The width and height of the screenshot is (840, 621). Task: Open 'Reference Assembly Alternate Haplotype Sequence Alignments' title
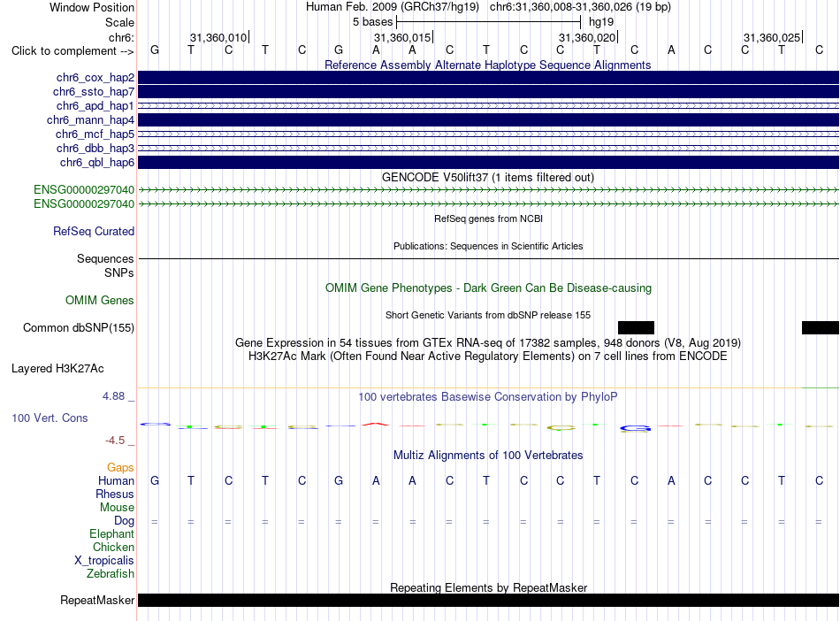(x=488, y=65)
